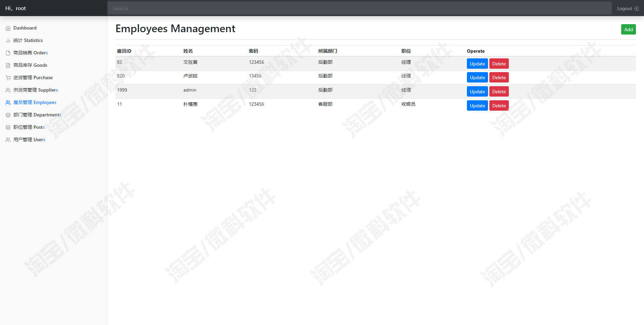Update employee 文在寅 row
This screenshot has width=644, height=325.
pos(477,64)
